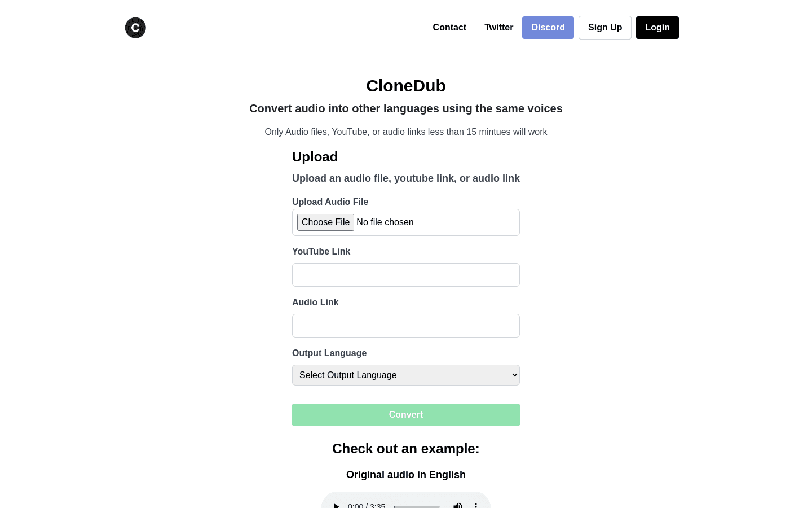The width and height of the screenshot is (812, 508).
Task: Join the Discord server
Action: pos(548,27)
